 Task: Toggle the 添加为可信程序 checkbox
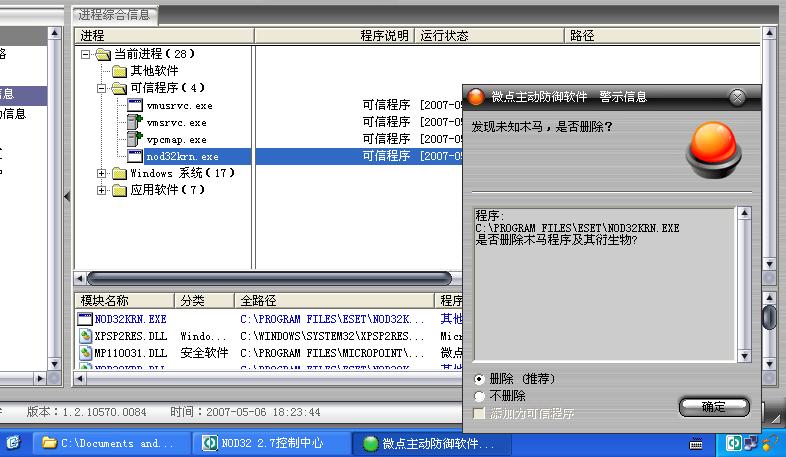pyautogui.click(x=479, y=413)
